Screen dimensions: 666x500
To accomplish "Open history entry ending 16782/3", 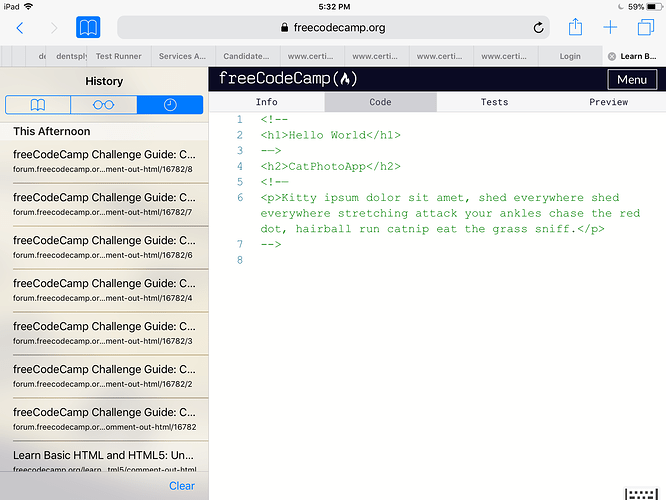I will click(104, 333).
